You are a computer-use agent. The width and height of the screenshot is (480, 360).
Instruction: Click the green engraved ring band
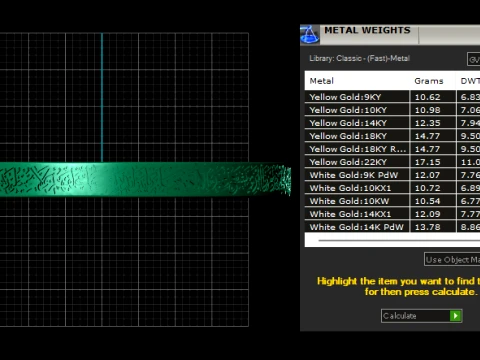[x=145, y=180]
